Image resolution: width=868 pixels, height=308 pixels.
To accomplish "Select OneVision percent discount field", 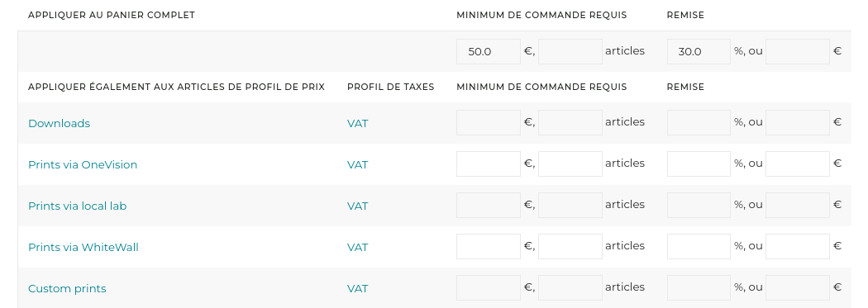I will coord(699,163).
